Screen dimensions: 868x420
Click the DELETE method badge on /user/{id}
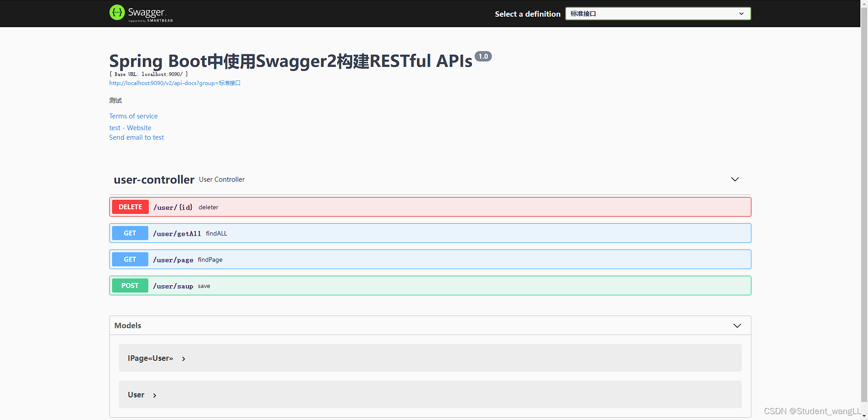pyautogui.click(x=130, y=207)
